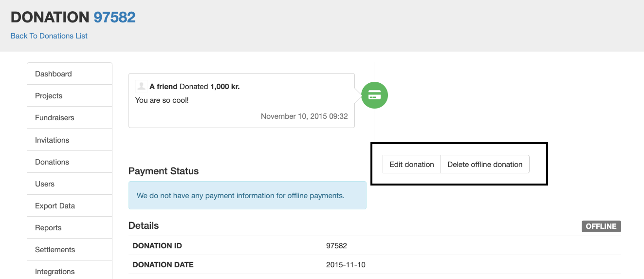The height and width of the screenshot is (279, 644).
Task: Click the 'You are so cool!' donation comment
Action: pyautogui.click(x=162, y=100)
